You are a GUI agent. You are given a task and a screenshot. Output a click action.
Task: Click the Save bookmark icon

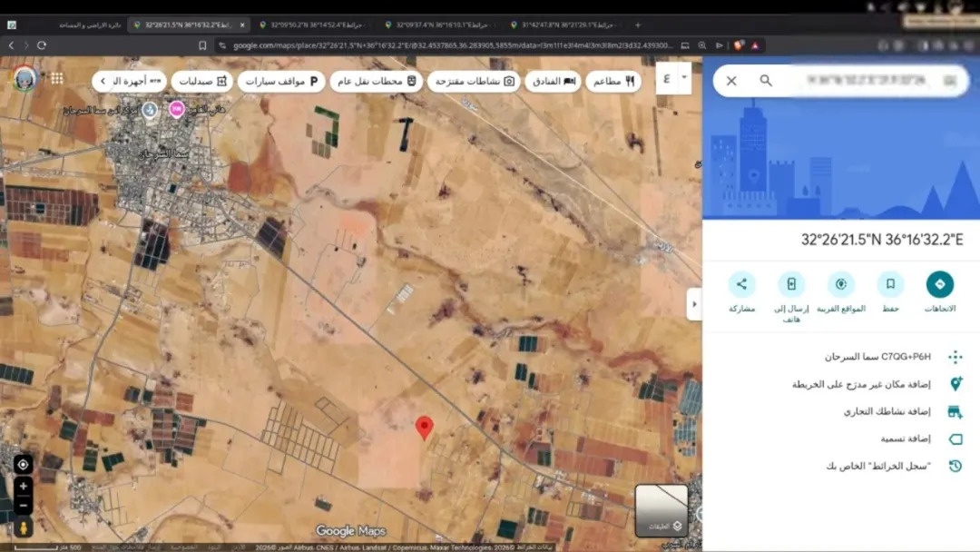click(x=890, y=284)
